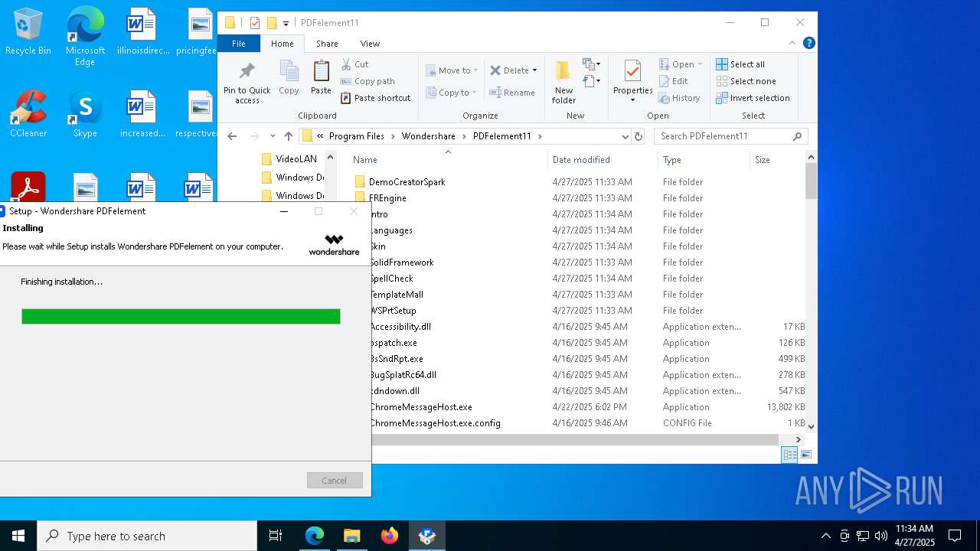Open the notification center
Viewport: 980px width, 551px height.
pyautogui.click(x=955, y=536)
